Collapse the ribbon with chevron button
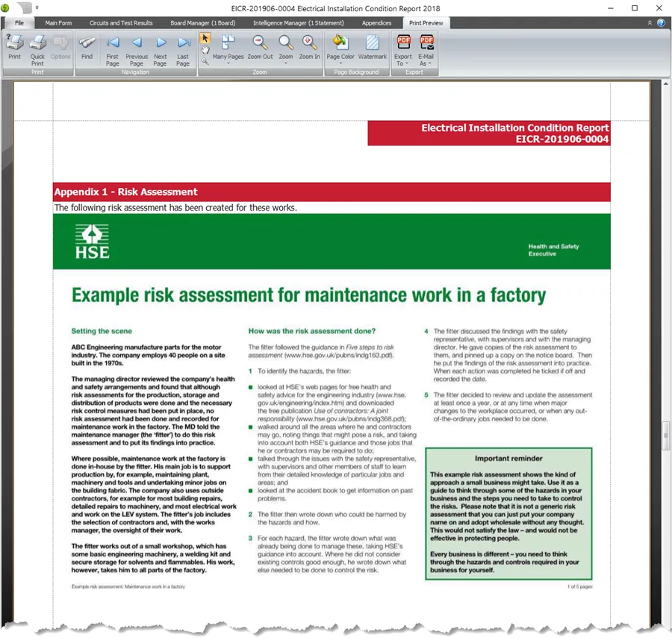 point(650,23)
